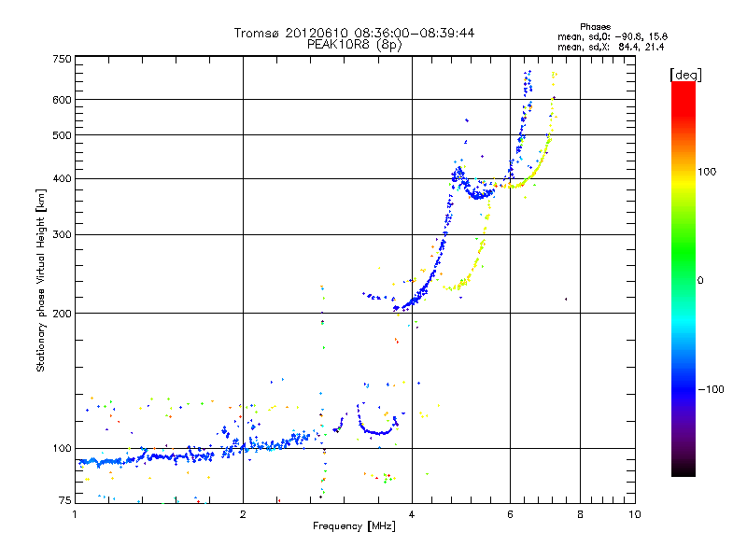Click the '750' y-axis tick label
This screenshot has width=747, height=560.
point(62,59)
